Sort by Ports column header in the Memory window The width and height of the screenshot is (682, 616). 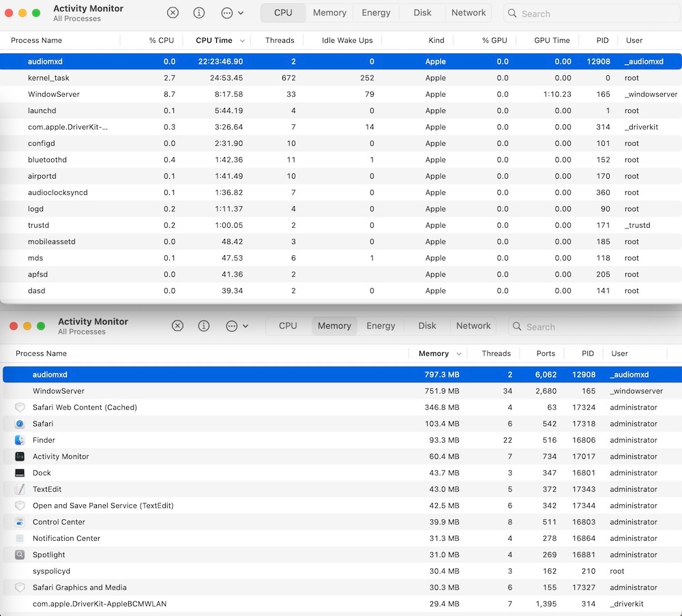pyautogui.click(x=542, y=353)
